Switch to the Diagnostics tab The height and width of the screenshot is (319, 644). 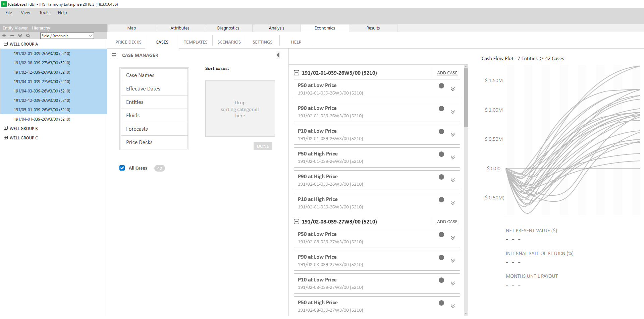tap(228, 28)
